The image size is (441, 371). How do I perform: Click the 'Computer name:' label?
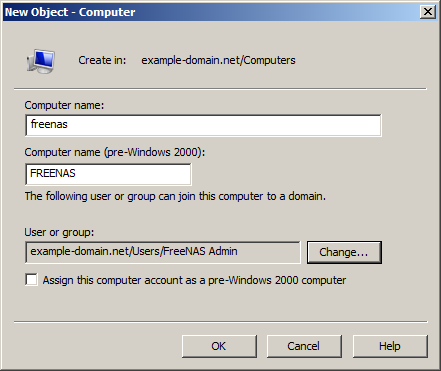[x=64, y=105]
